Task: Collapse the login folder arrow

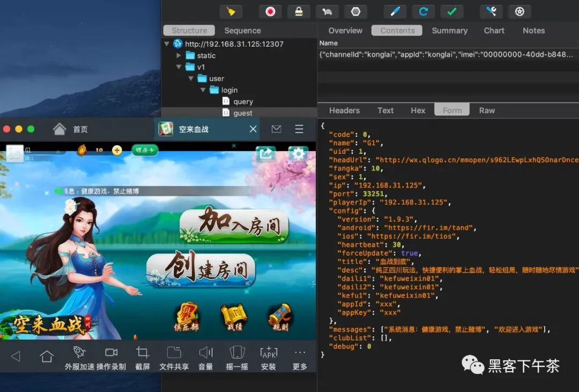Action: point(203,90)
